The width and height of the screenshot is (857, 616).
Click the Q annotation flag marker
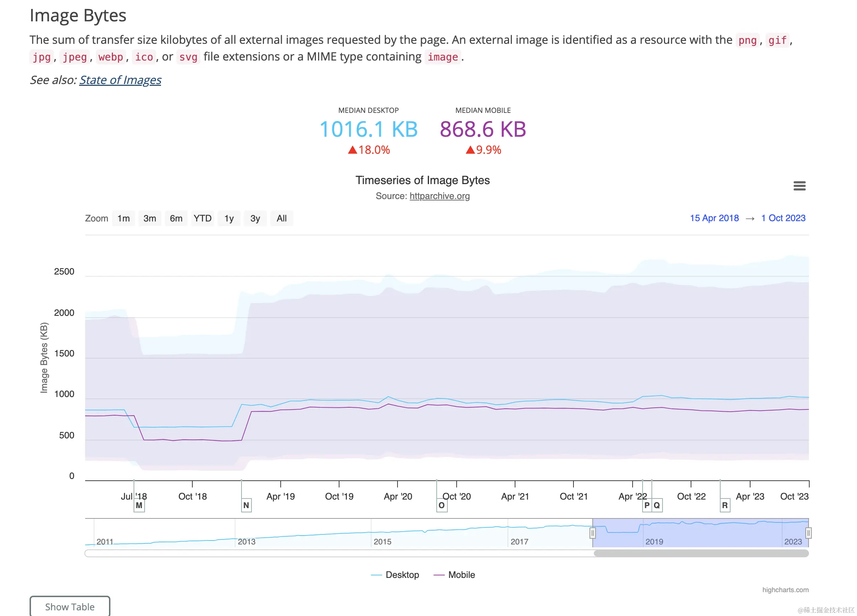coord(657,505)
